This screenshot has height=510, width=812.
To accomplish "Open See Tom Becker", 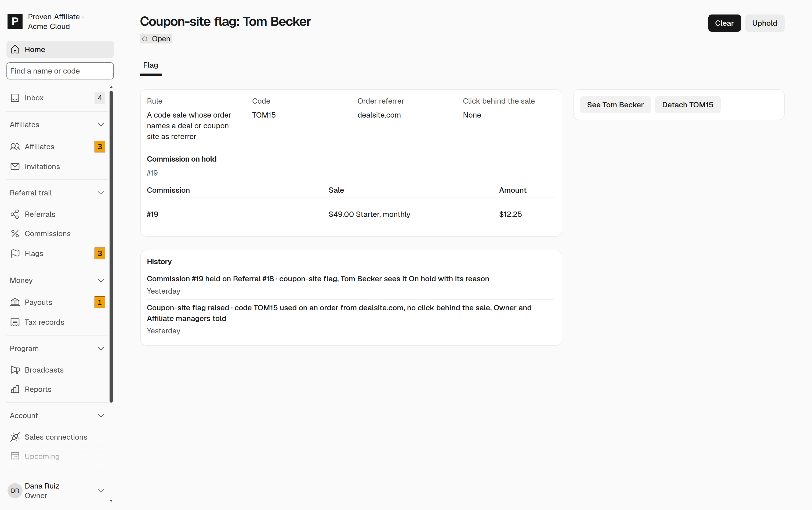I will coord(615,105).
